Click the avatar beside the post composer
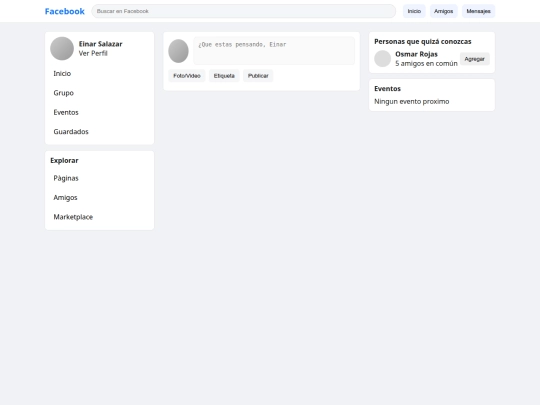Viewport: 540px width, 405px height. tap(178, 51)
